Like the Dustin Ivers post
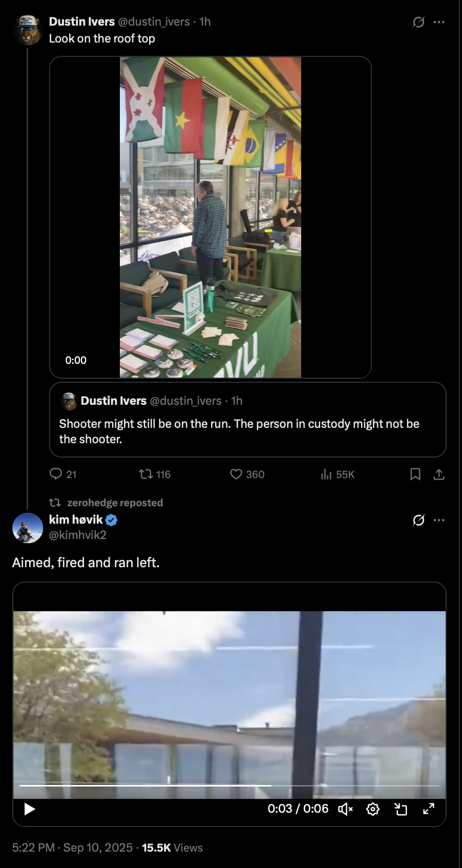Screen dimensions: 462x868 [x=236, y=474]
